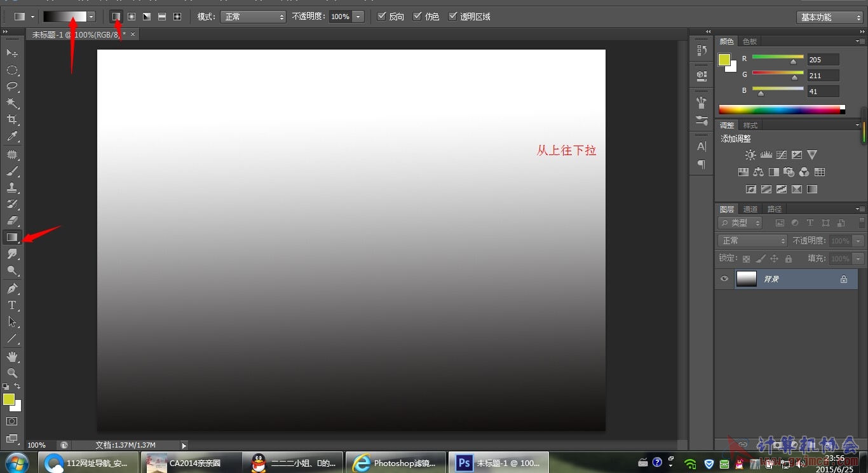Viewport: 868px width, 473px height.
Task: Choose Radial Gradient style
Action: tap(132, 17)
